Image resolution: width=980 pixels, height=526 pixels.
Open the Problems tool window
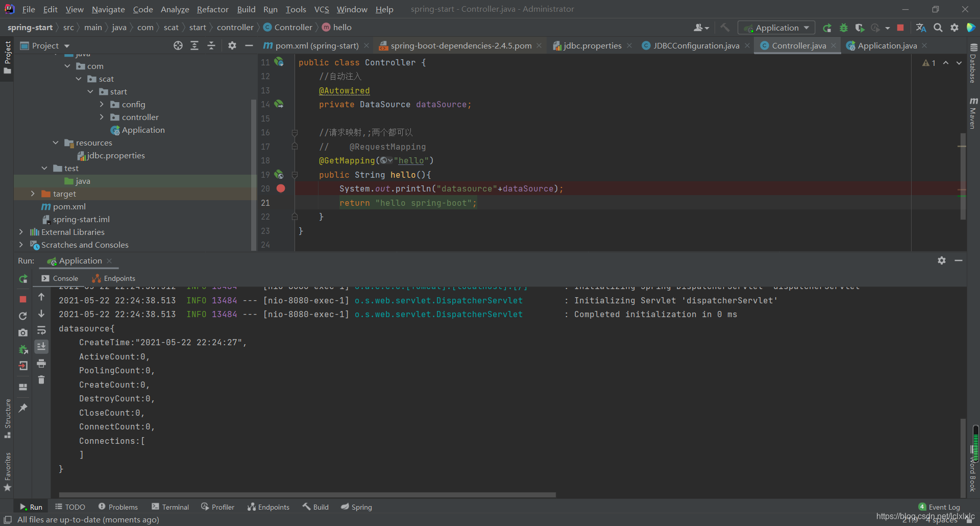tap(118, 507)
